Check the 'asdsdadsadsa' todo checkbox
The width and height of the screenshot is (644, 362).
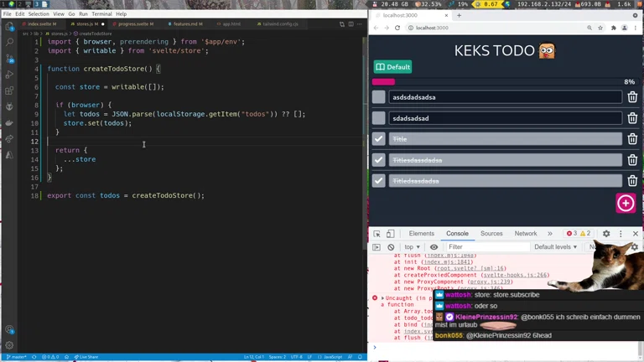coord(379,97)
